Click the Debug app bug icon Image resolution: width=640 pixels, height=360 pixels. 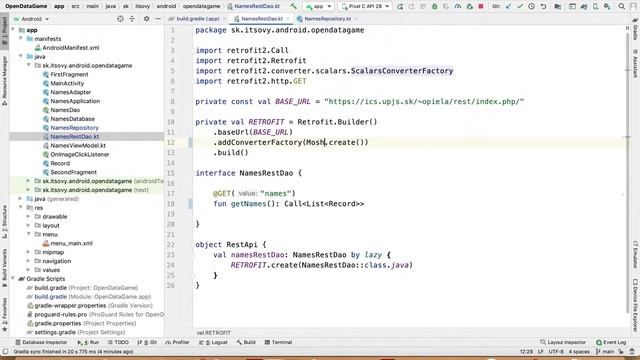pyautogui.click(x=434, y=7)
